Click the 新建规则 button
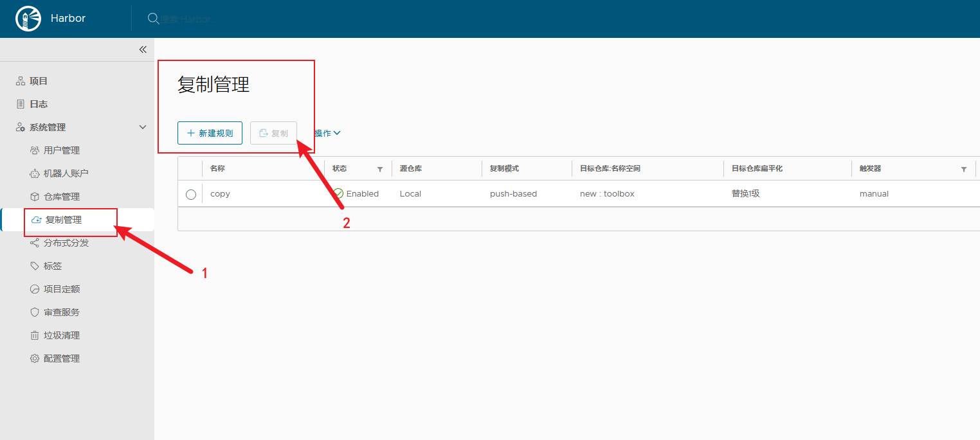Image resolution: width=980 pixels, height=440 pixels. (210, 133)
